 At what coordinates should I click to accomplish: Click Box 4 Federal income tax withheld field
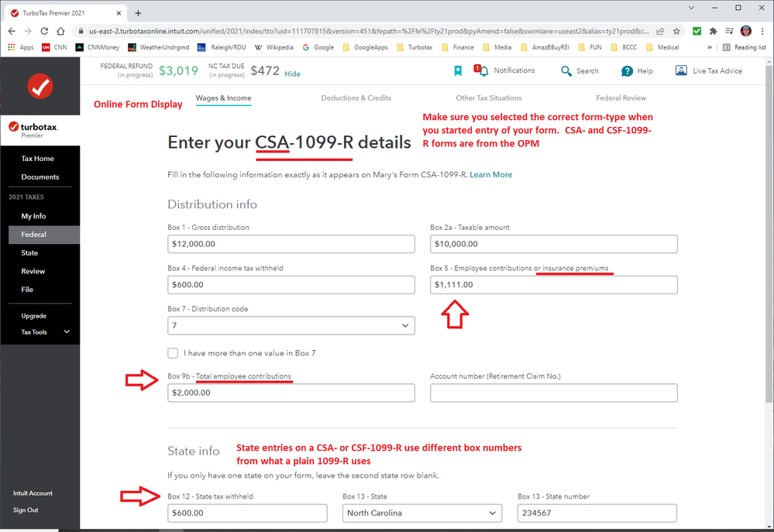click(x=291, y=285)
